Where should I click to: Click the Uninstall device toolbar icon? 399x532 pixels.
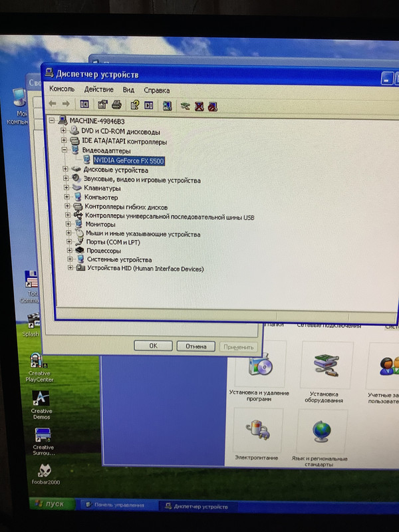pyautogui.click(x=199, y=106)
